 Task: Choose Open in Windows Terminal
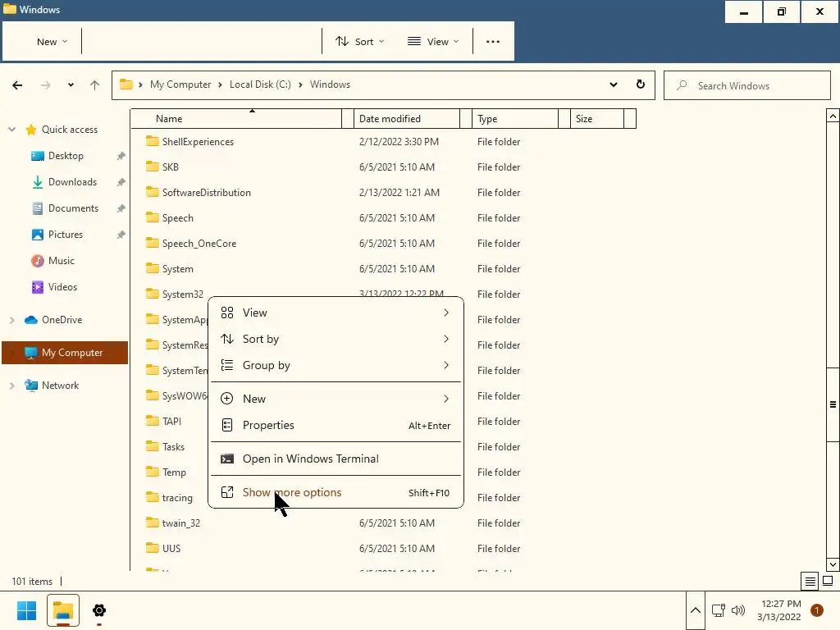tap(336, 459)
